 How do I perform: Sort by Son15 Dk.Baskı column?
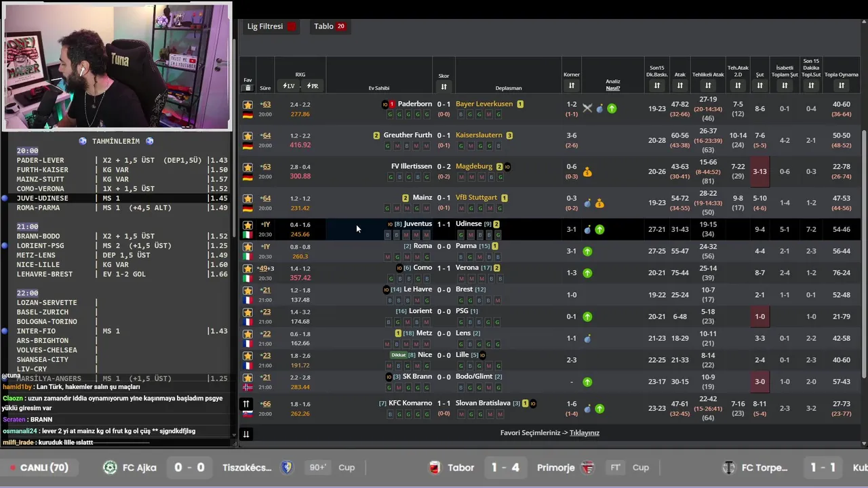pyautogui.click(x=656, y=85)
